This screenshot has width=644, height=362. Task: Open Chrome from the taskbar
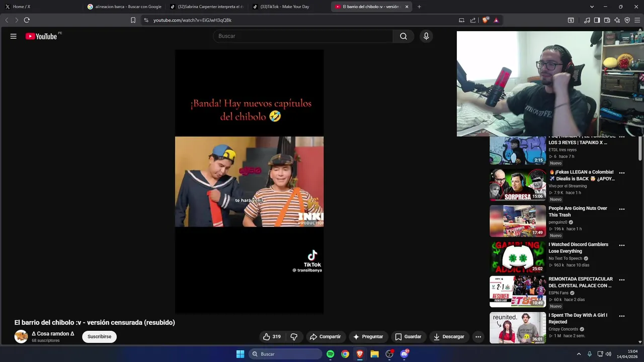(x=345, y=354)
